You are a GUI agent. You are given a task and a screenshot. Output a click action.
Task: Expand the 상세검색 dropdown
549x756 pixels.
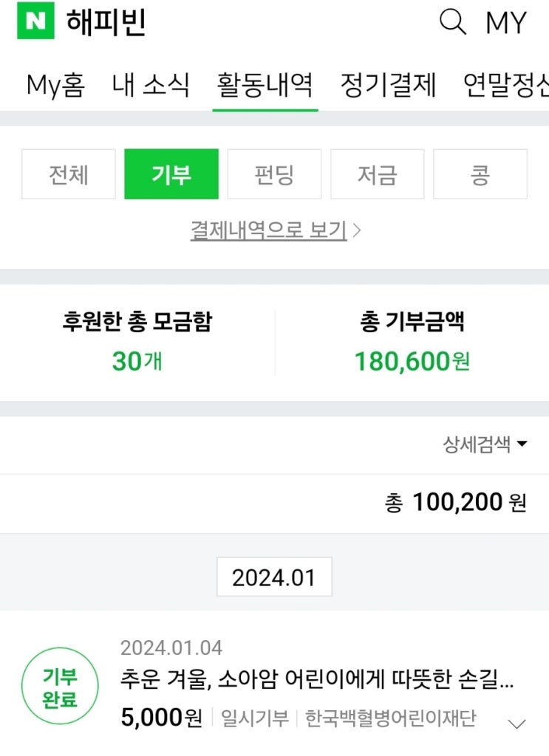pos(485,444)
